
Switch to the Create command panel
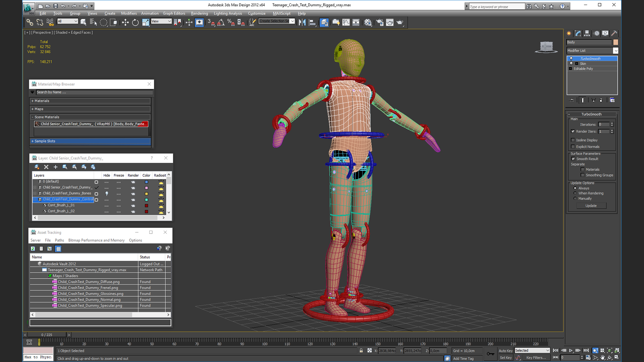(x=569, y=33)
